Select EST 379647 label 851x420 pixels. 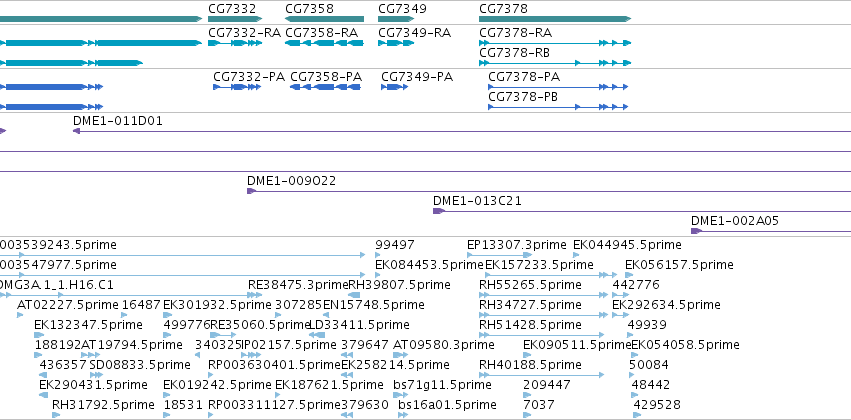(365, 346)
